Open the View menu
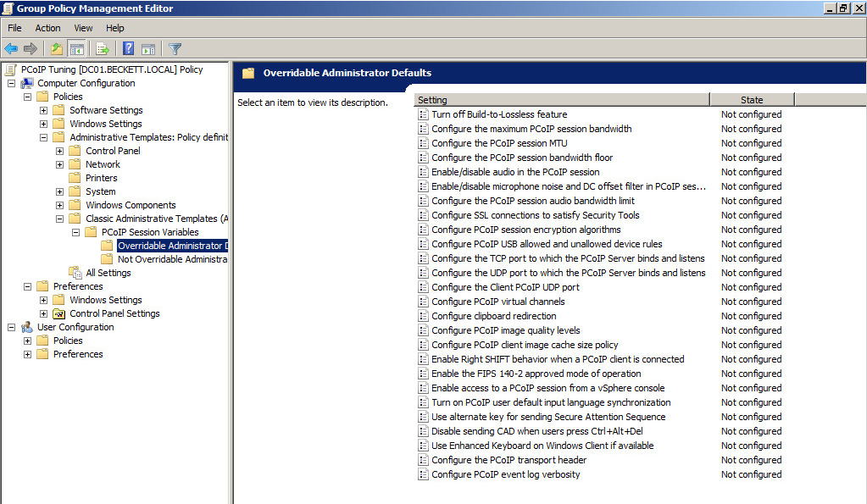Viewport: 867px width, 504px height. (x=83, y=28)
